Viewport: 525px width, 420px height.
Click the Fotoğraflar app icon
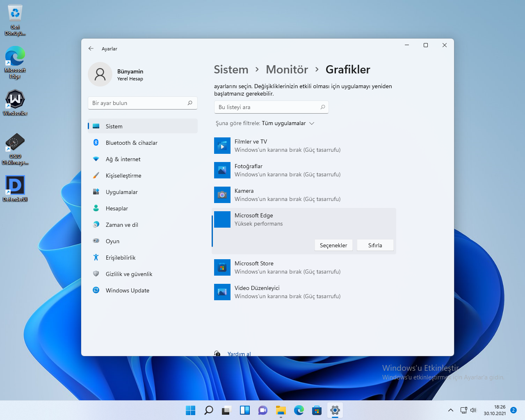click(x=222, y=170)
